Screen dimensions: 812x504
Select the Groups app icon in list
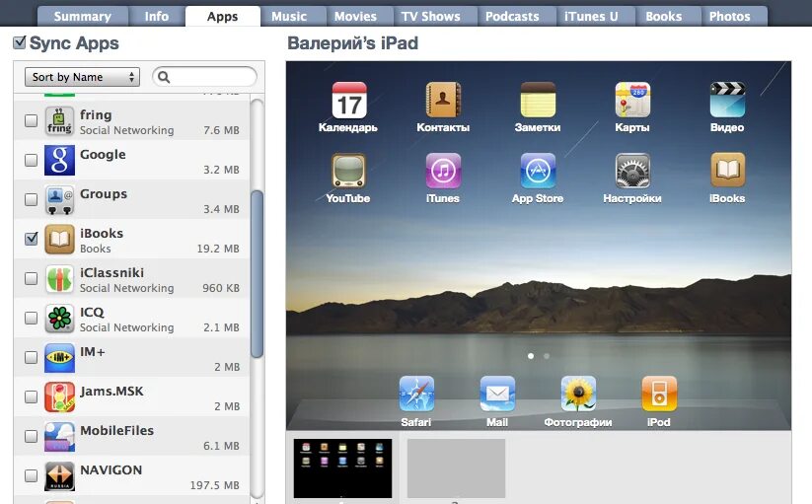point(59,200)
